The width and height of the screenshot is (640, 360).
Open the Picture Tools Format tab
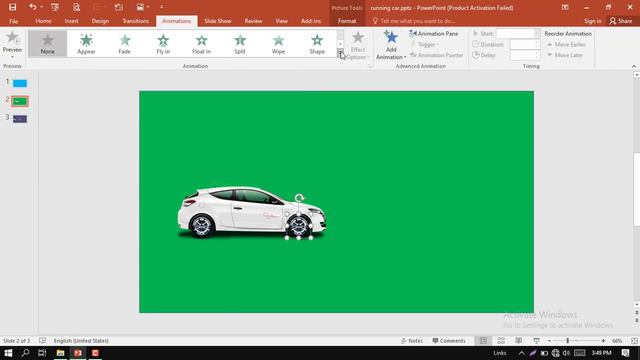point(347,21)
